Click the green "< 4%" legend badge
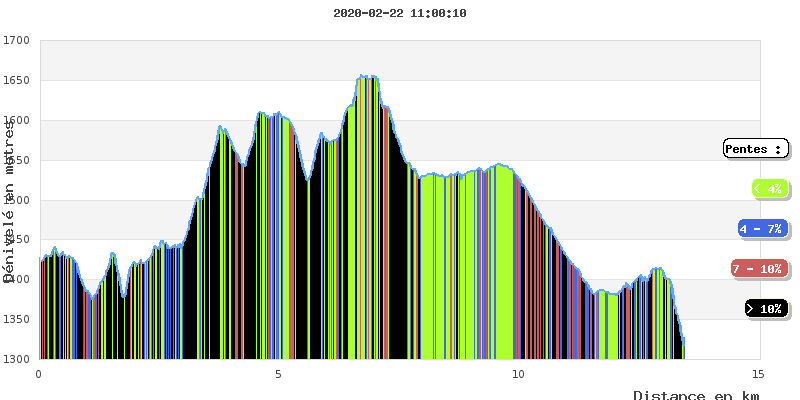Viewport: 800px width, 400px height. [x=768, y=188]
